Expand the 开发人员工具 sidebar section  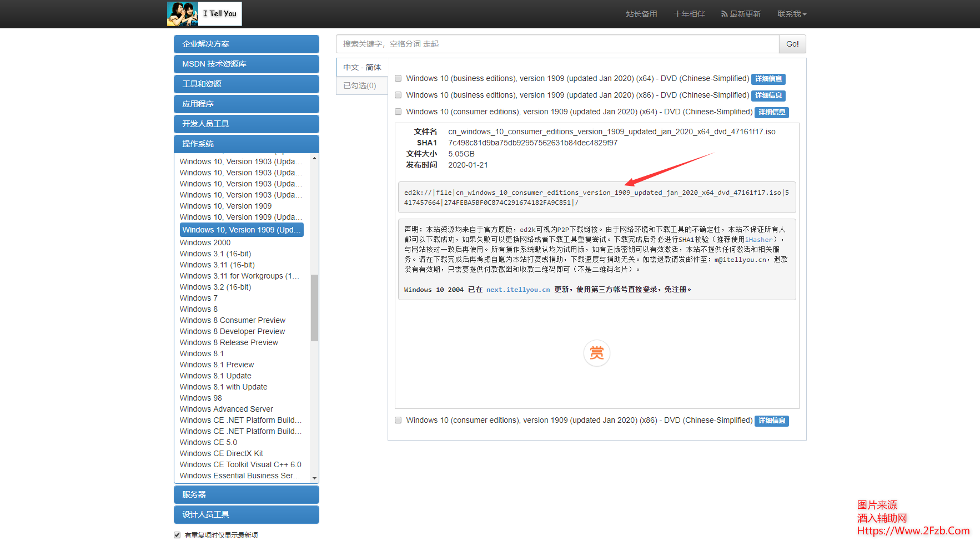[246, 124]
